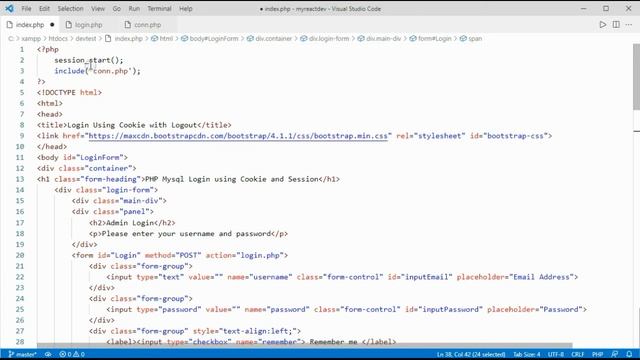
Task: Click body#LoginForm in the breadcrumb
Action: tap(213, 39)
